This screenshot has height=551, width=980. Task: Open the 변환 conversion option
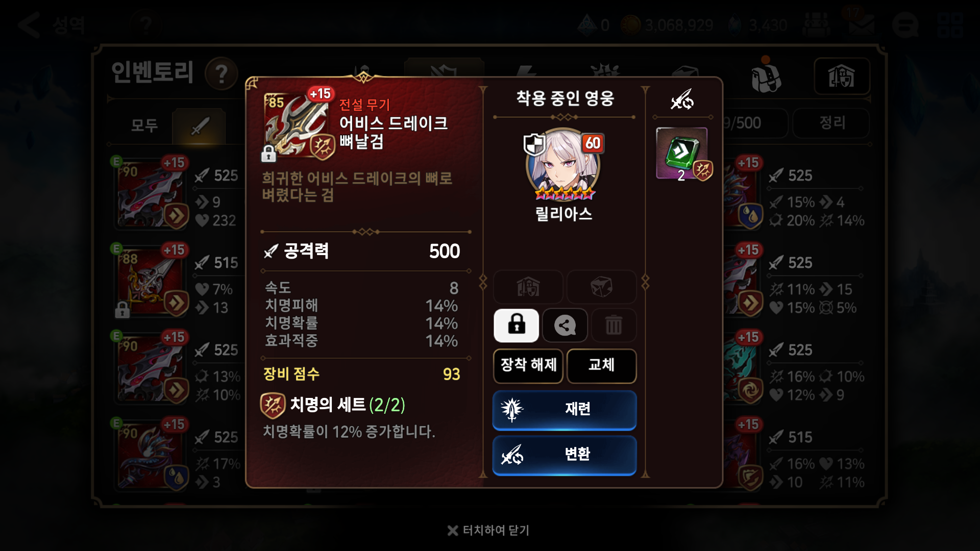pyautogui.click(x=565, y=455)
